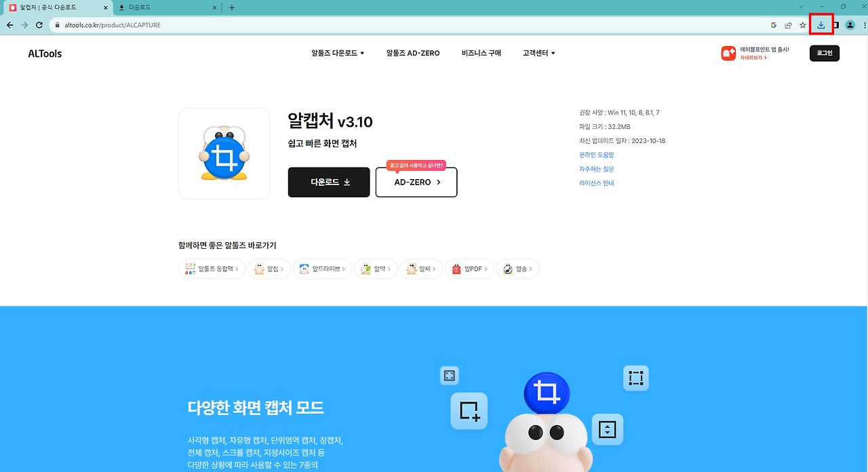868x472 pixels.
Task: Click the fullscreen capture icon in banner
Action: tap(450, 376)
